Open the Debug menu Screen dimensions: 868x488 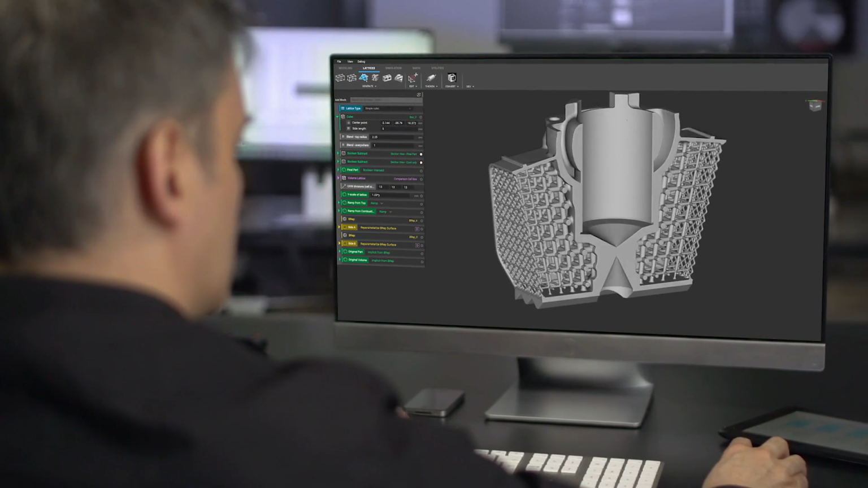[361, 62]
